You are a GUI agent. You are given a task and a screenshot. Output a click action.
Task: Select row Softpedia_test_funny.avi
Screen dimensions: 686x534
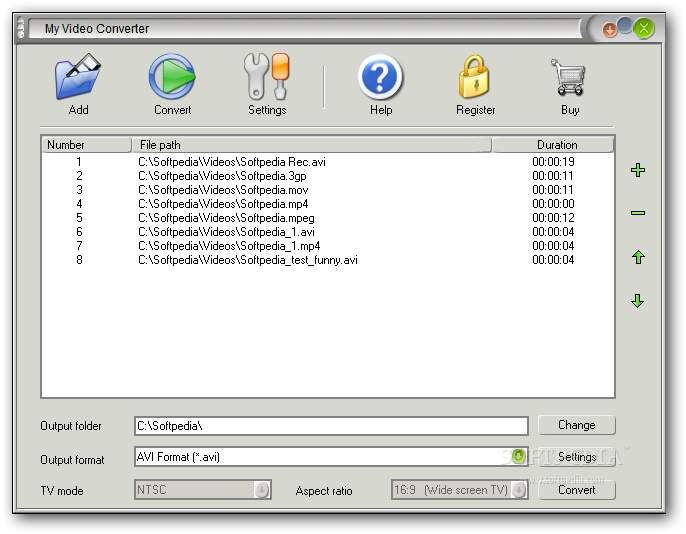pyautogui.click(x=328, y=260)
